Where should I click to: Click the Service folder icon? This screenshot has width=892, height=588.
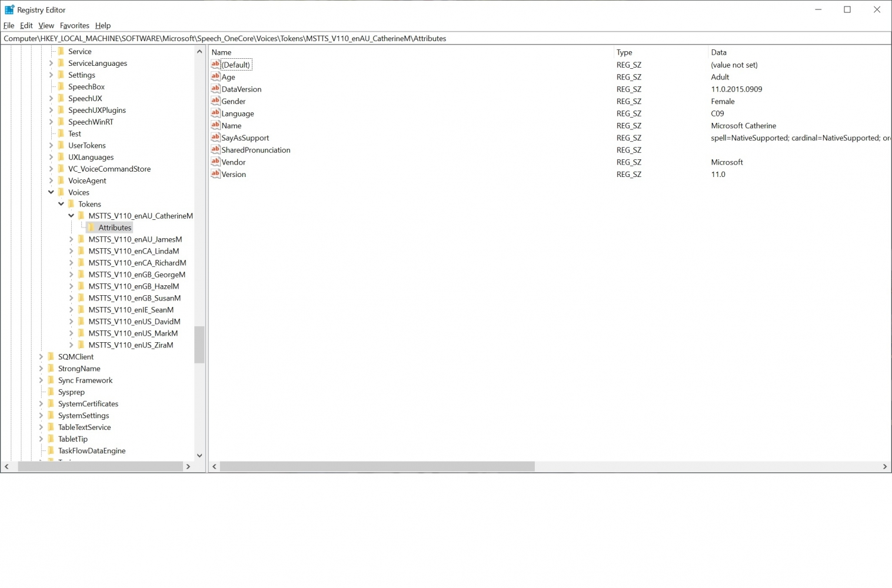click(61, 51)
